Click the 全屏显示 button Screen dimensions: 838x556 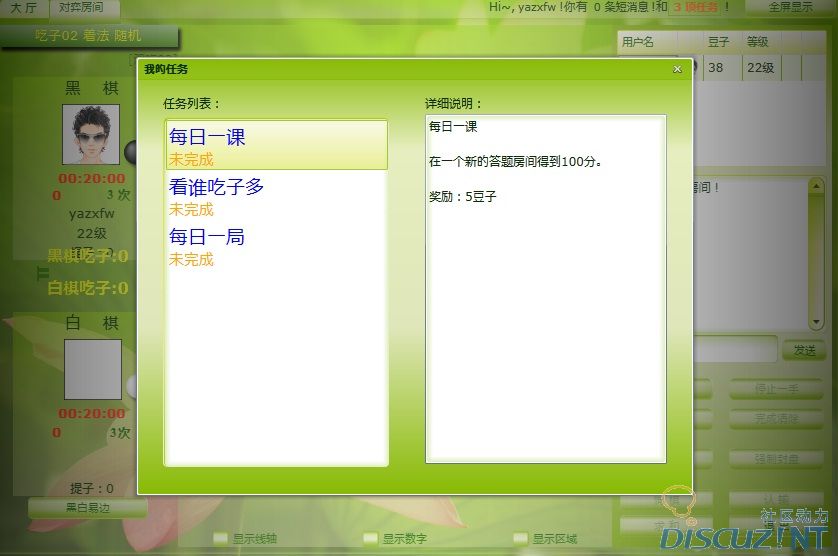click(x=790, y=7)
